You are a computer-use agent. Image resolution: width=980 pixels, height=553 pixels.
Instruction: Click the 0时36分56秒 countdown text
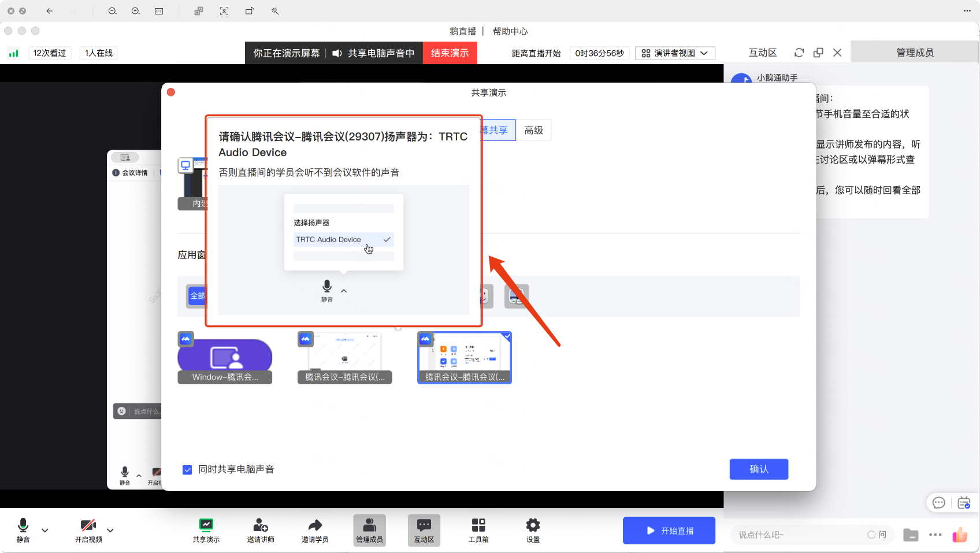point(600,53)
